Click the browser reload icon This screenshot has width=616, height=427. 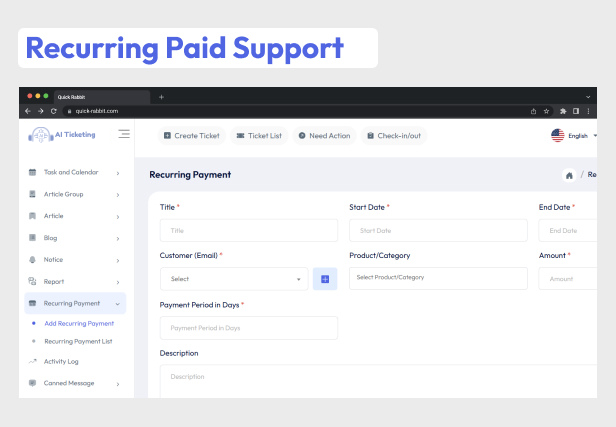[53, 111]
